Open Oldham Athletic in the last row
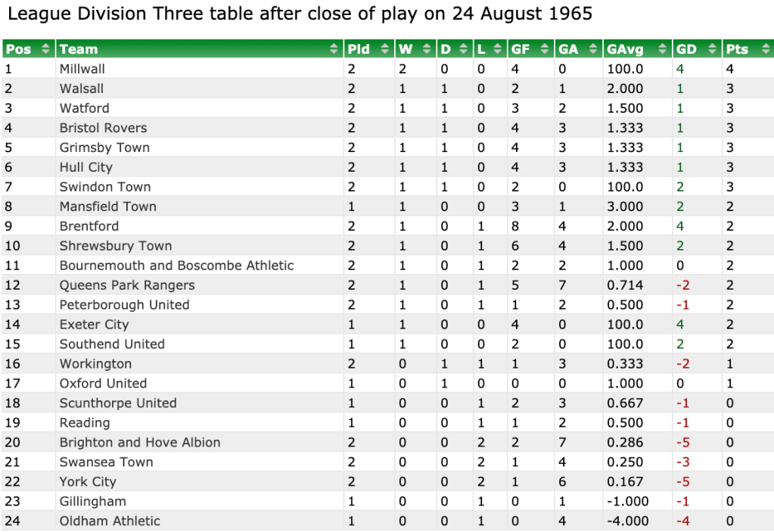The image size is (774, 532). 110,521
